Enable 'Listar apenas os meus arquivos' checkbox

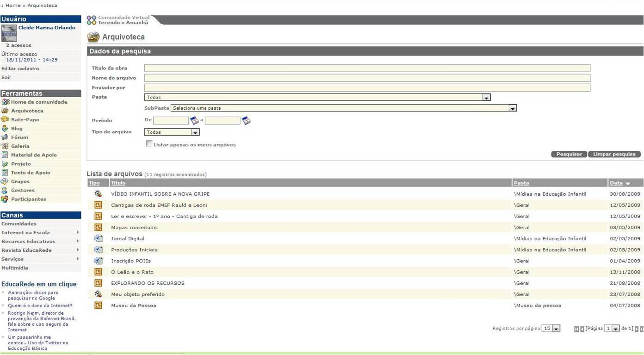149,144
